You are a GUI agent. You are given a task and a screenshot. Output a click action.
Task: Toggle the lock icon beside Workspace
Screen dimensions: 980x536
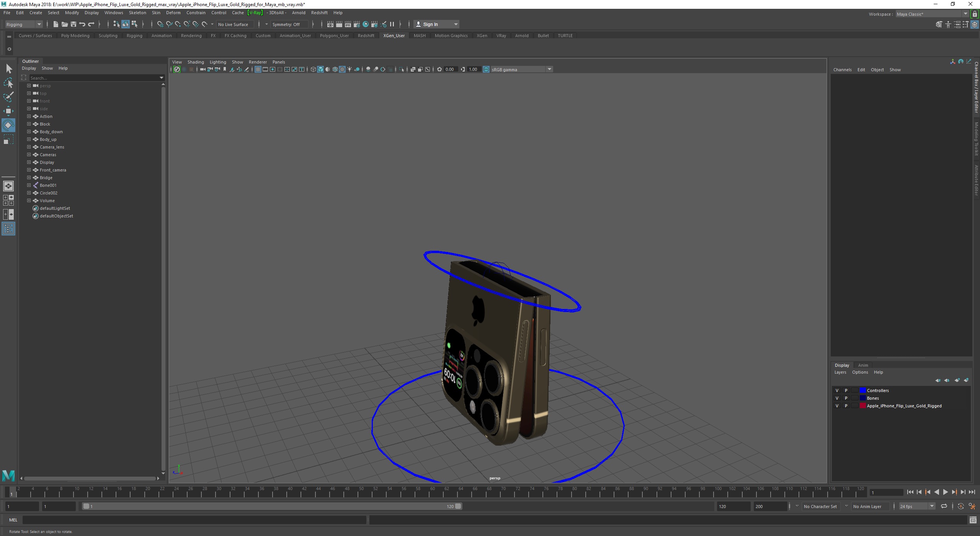pyautogui.click(x=975, y=14)
